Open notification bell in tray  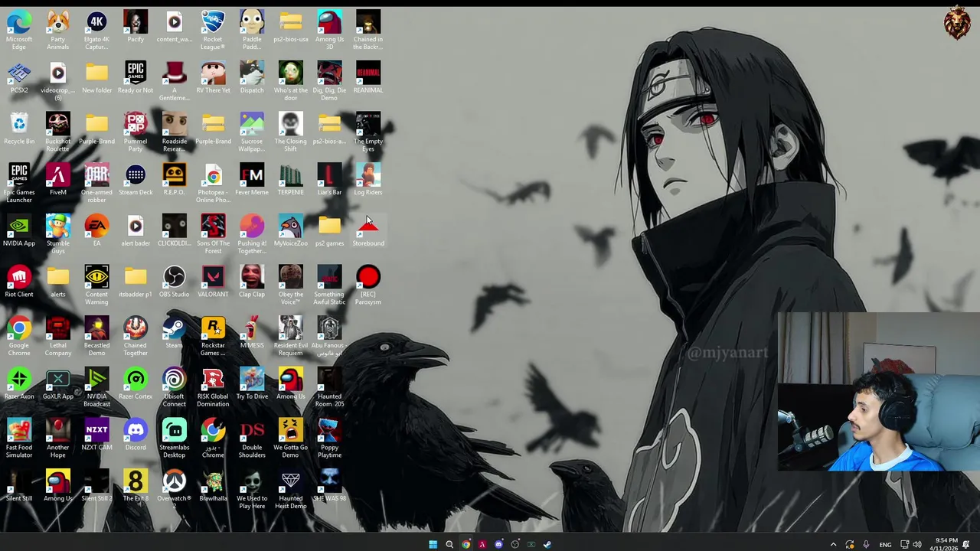(x=966, y=544)
